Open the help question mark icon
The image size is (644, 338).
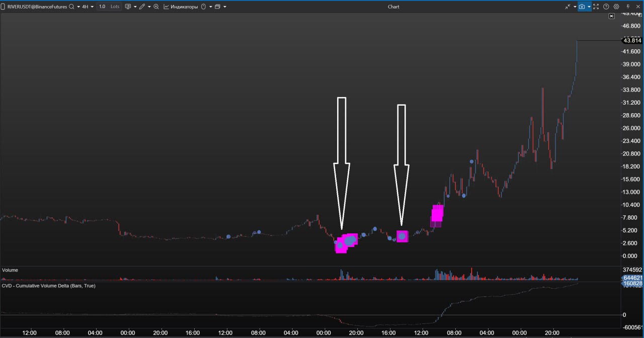pyautogui.click(x=606, y=7)
